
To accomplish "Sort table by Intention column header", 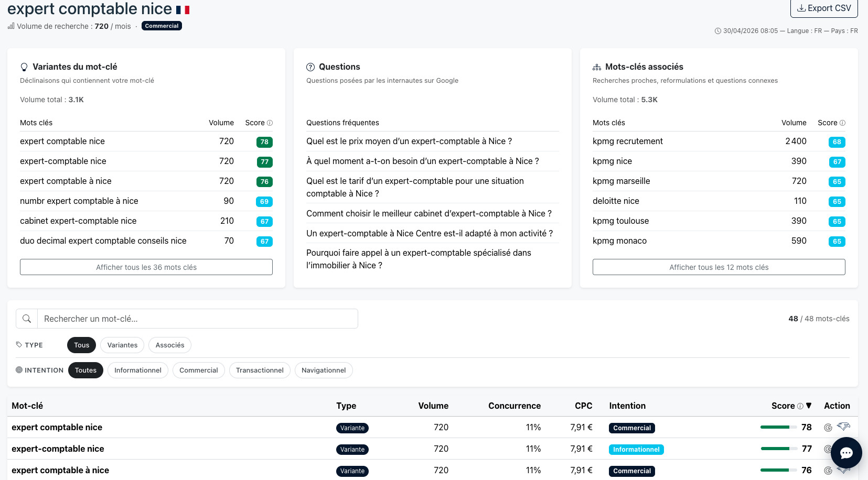I will (627, 406).
